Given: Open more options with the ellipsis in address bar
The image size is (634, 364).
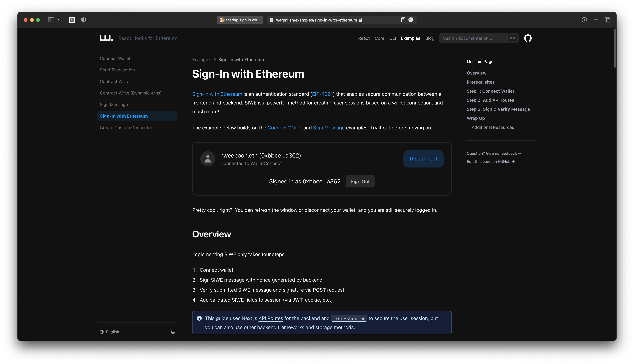Looking at the screenshot, I should (x=411, y=20).
